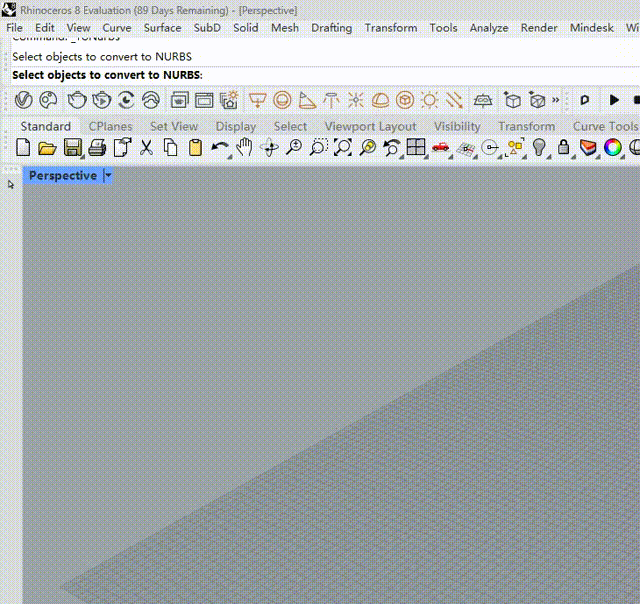Activate the Pan hand tool
Image resolution: width=640 pixels, height=604 pixels.
point(244,148)
